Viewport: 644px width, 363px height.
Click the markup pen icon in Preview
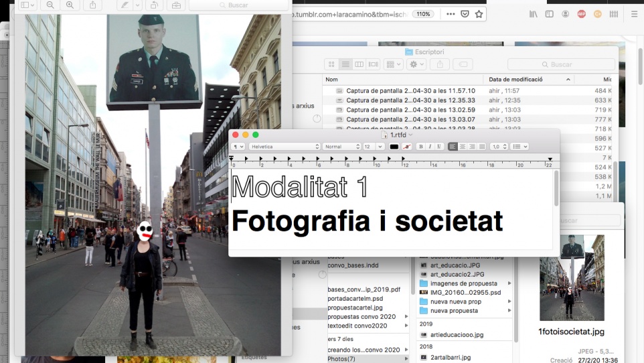(x=125, y=5)
